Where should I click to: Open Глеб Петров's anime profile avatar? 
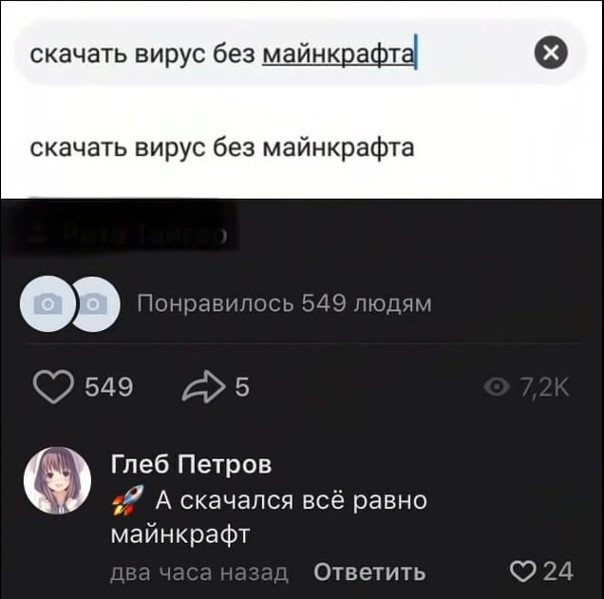tap(57, 481)
